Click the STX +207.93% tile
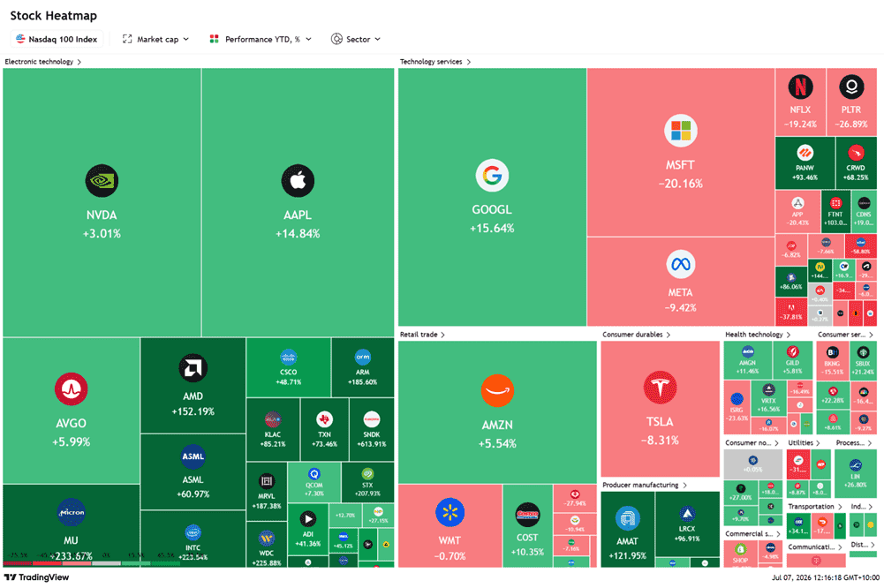Image resolution: width=884 pixels, height=588 pixels. point(367,483)
